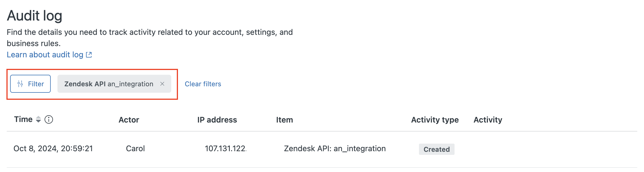The height and width of the screenshot is (172, 644).
Task: Click the Time column header
Action: [x=23, y=119]
